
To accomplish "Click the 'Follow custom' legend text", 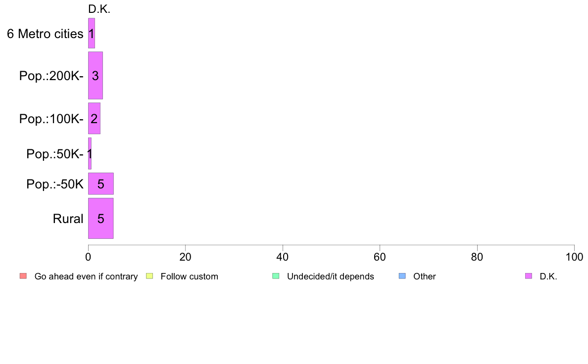I will tap(190, 276).
